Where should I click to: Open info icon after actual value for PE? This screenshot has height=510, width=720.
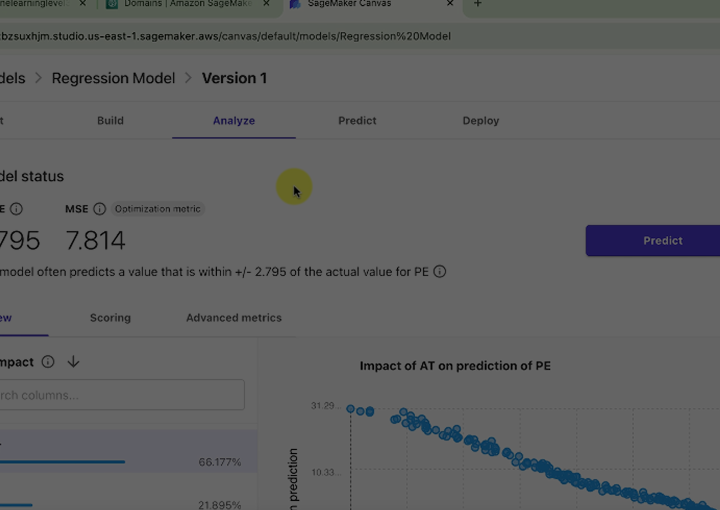pos(439,272)
